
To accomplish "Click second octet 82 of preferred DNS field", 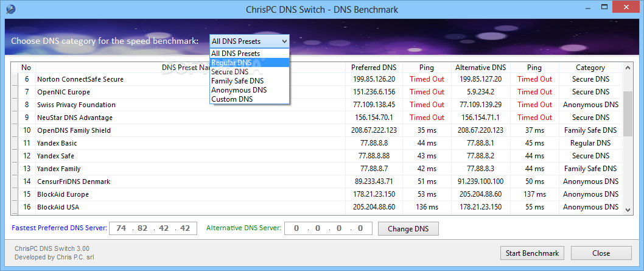I will pyautogui.click(x=142, y=228).
